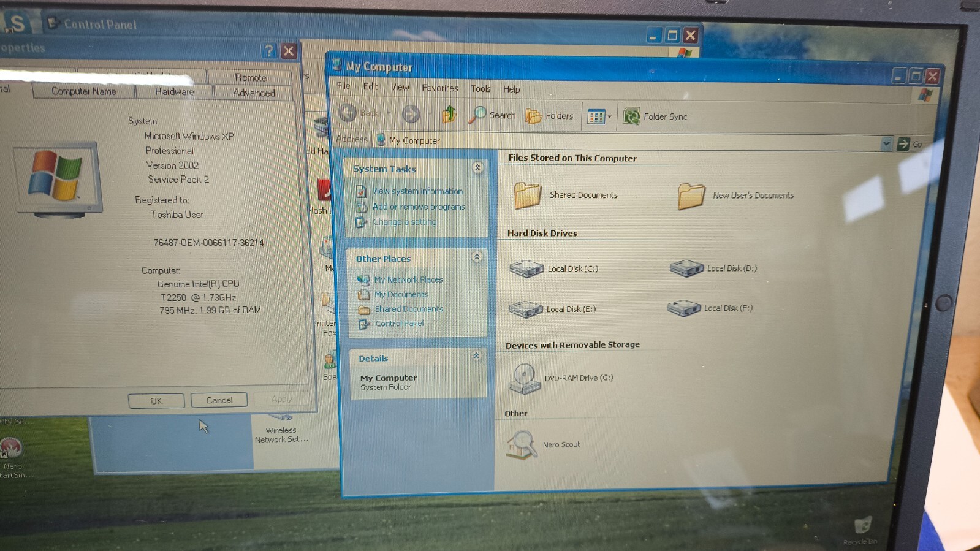Open My Documents in Other Places

click(x=401, y=294)
